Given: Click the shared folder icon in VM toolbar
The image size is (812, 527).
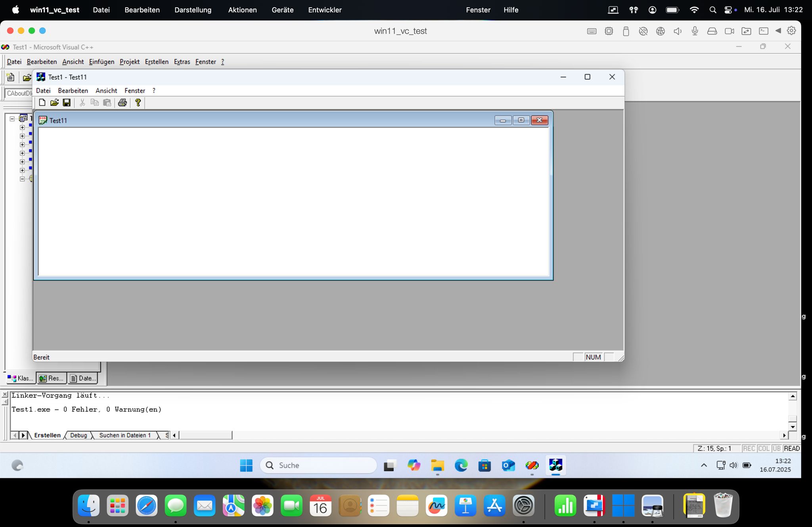Looking at the screenshot, I should pos(746,31).
